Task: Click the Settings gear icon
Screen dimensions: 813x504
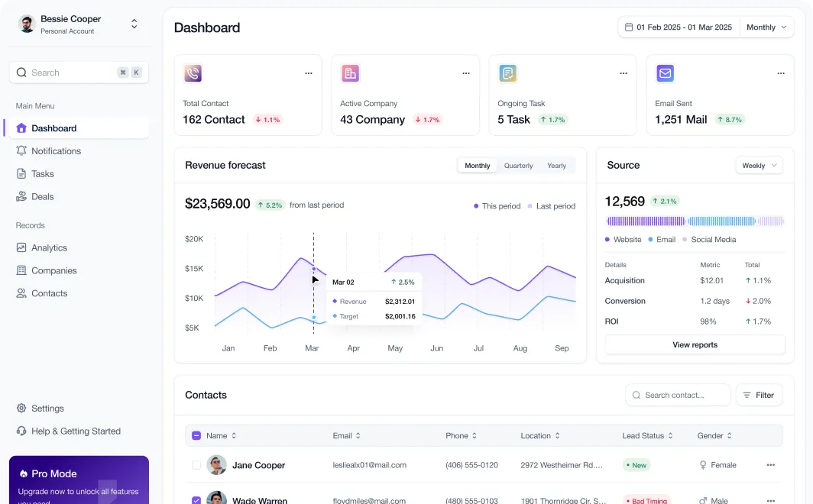Action: coord(21,409)
